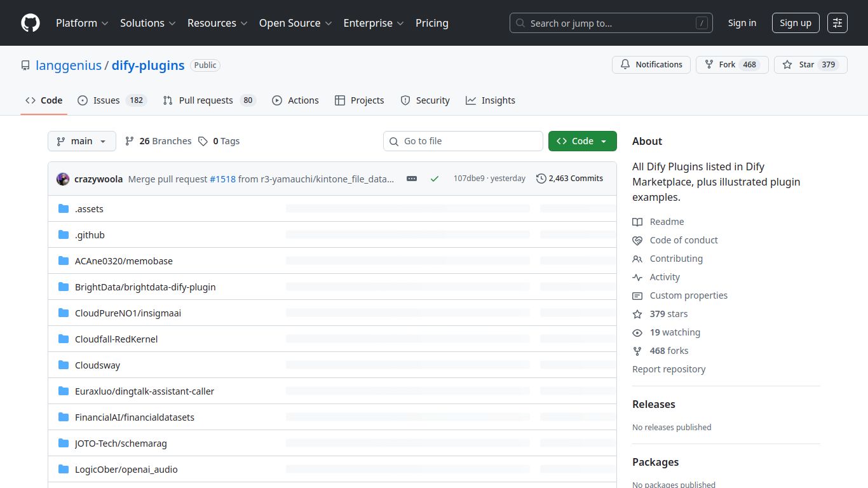Click the GitHub logo icon
The image size is (868, 488).
tap(30, 23)
